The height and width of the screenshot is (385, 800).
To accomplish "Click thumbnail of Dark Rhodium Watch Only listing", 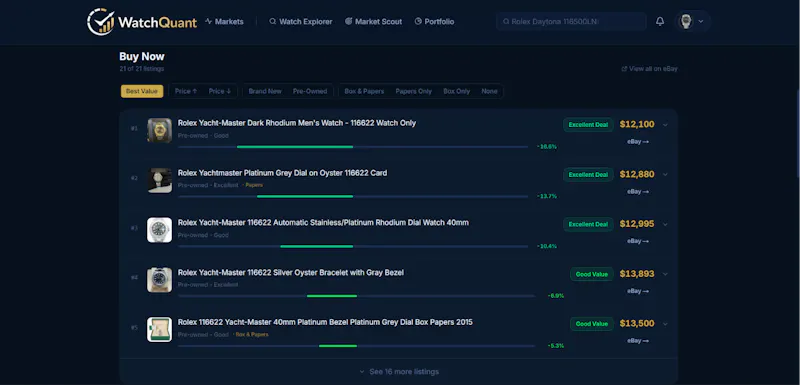I will [160, 131].
